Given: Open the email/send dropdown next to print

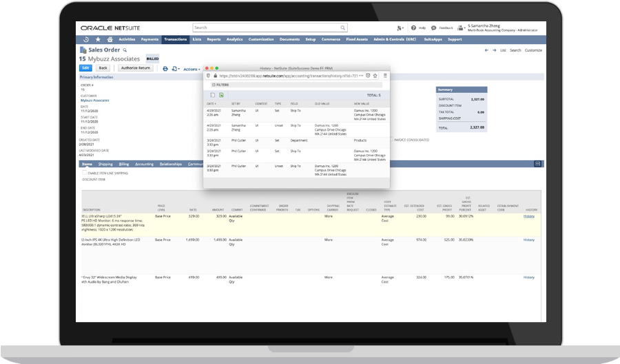Looking at the screenshot, I should (176, 69).
